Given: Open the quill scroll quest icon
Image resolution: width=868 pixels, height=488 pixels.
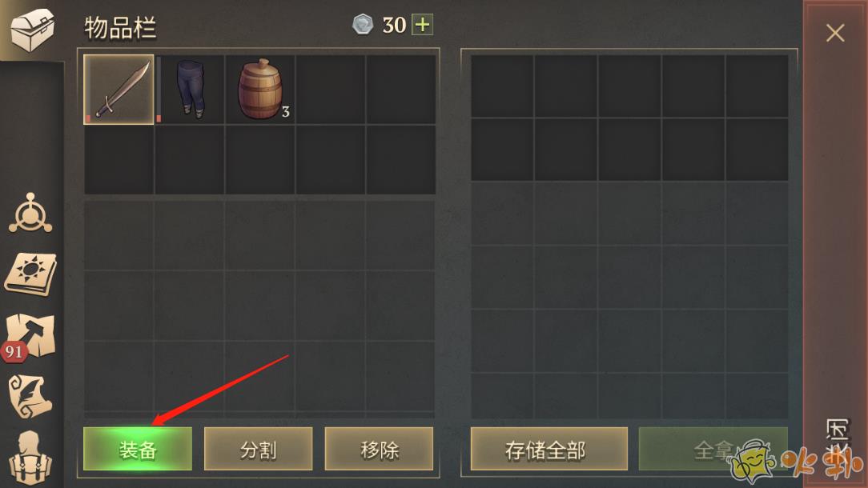Looking at the screenshot, I should click(x=30, y=396).
